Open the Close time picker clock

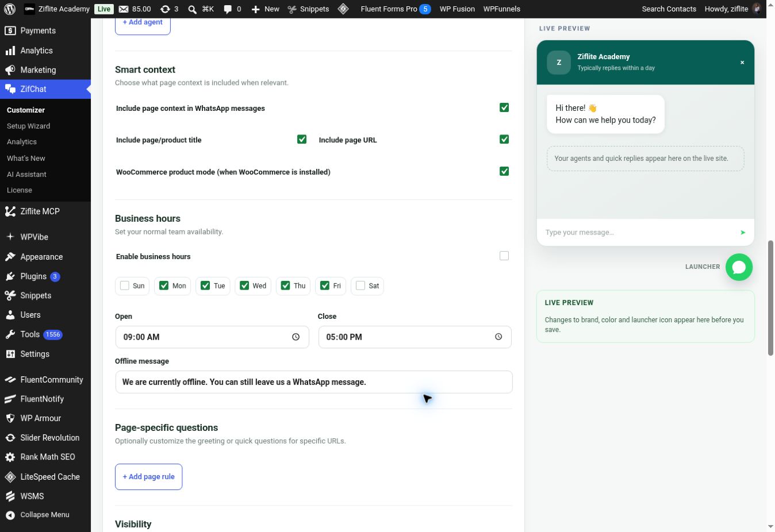pos(498,337)
